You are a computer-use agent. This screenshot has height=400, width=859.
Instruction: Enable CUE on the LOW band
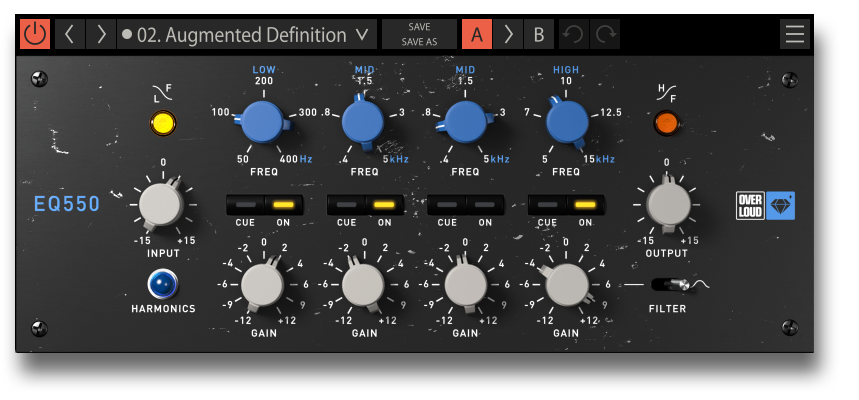tap(245, 205)
